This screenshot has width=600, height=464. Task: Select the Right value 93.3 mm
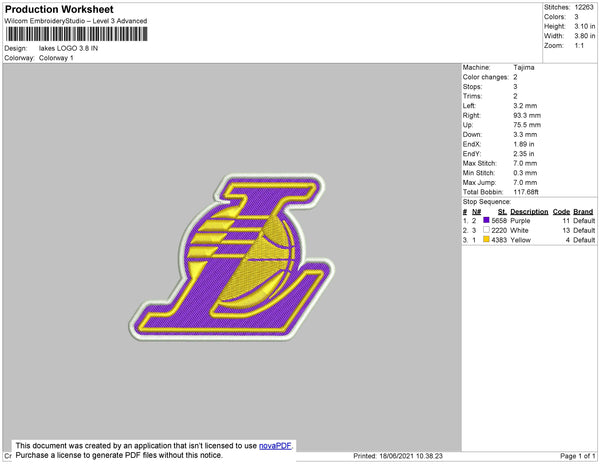527,116
